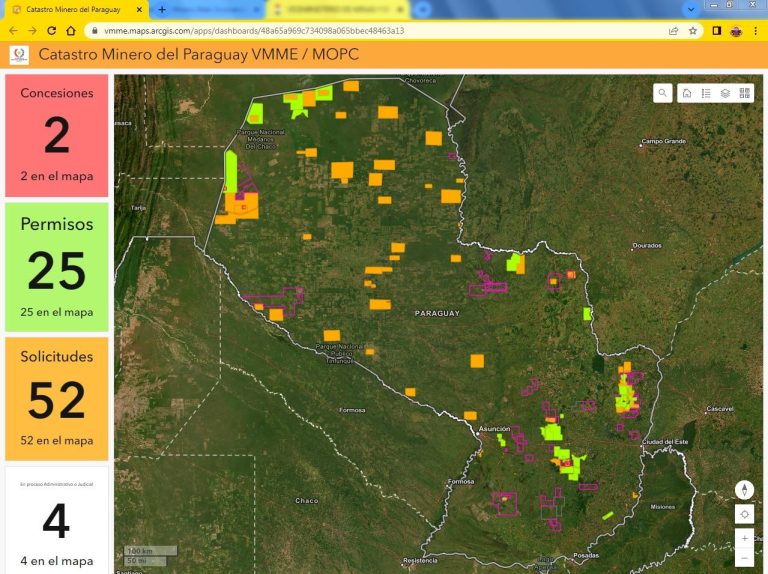Image resolution: width=768 pixels, height=574 pixels.
Task: Reset map to default home extent
Action: (687, 93)
